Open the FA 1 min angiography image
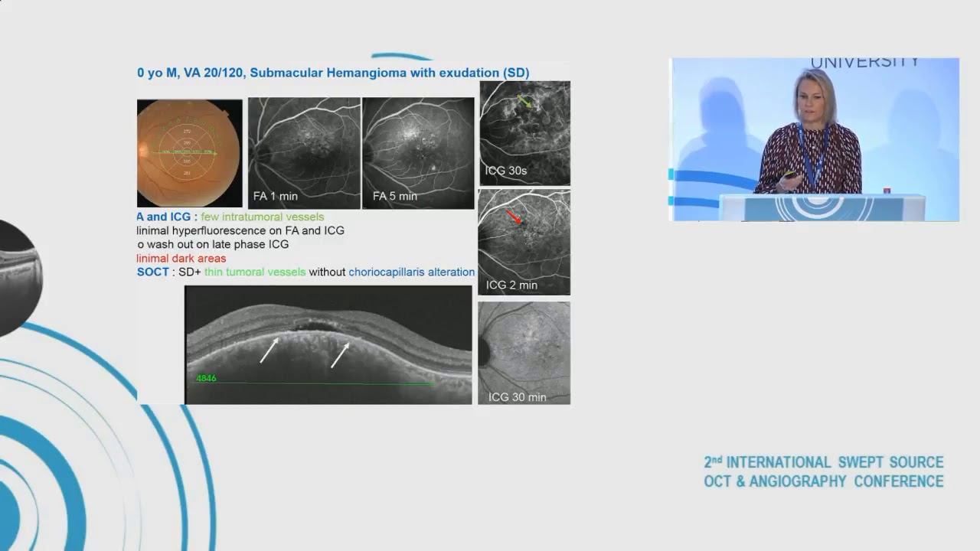The width and height of the screenshot is (980, 551). [304, 153]
